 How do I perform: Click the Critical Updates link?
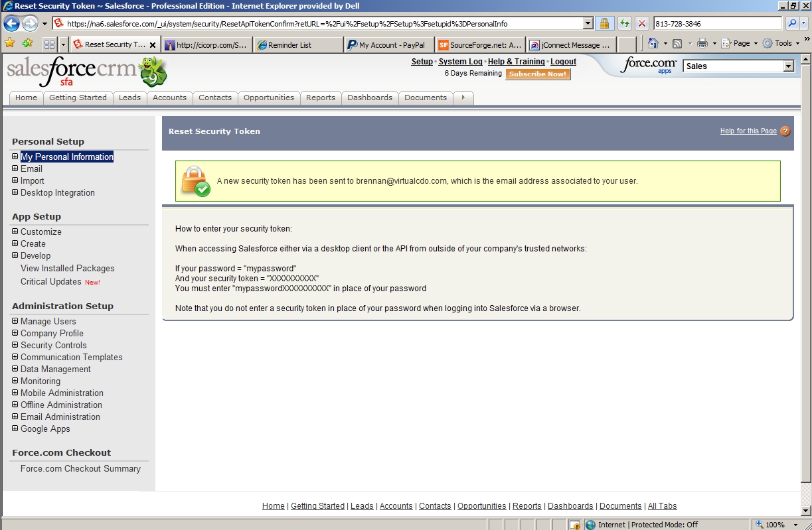coord(51,281)
